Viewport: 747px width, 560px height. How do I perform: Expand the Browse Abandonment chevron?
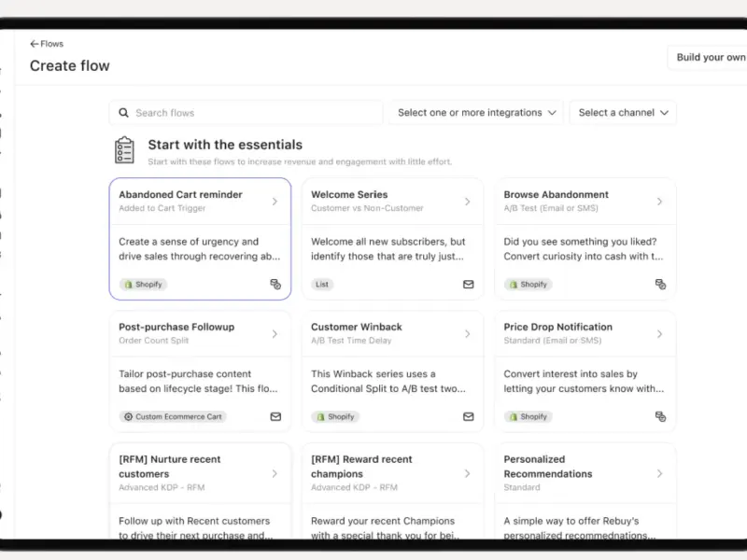660,202
